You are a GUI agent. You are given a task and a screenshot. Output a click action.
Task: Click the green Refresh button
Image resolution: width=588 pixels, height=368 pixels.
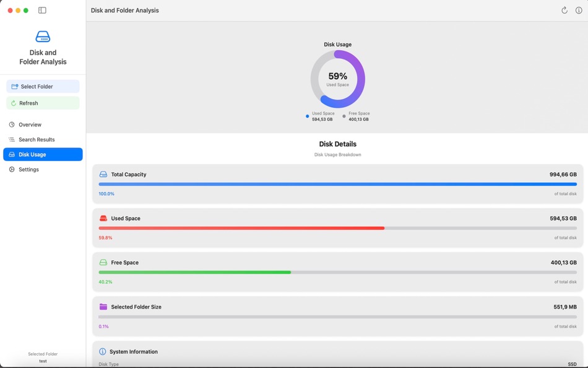click(x=42, y=103)
